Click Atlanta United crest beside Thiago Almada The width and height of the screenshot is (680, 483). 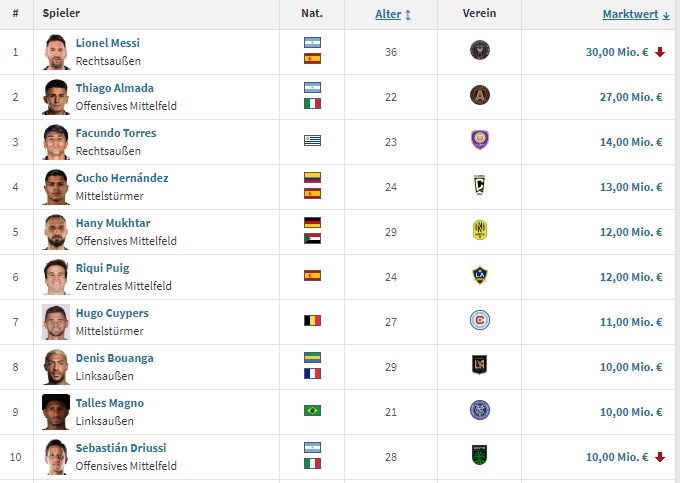tap(480, 95)
